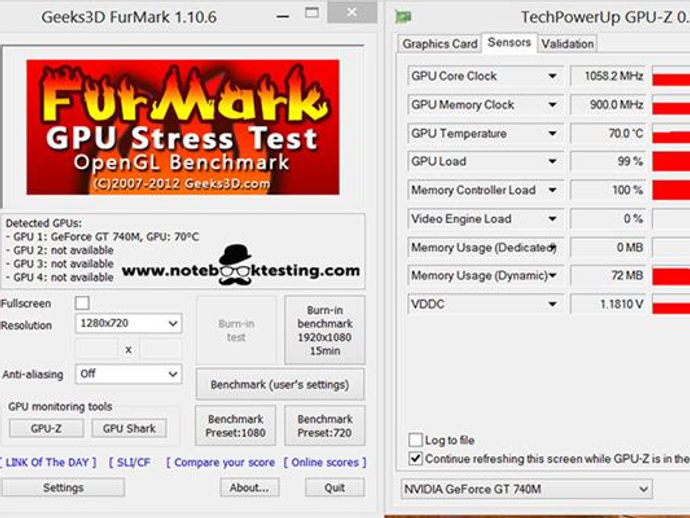690x518 pixels.
Task: Click the Quit button
Action: point(335,488)
